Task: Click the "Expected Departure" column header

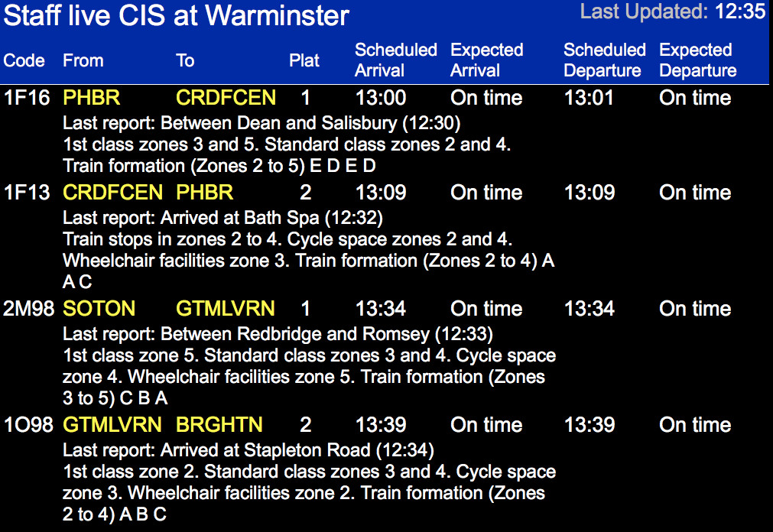Action: coord(697,60)
